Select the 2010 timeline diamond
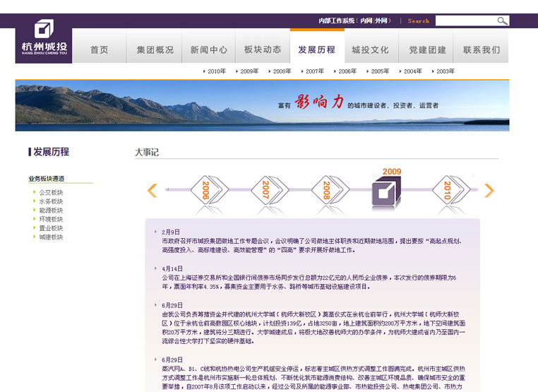The height and width of the screenshot is (392, 538). [446, 190]
